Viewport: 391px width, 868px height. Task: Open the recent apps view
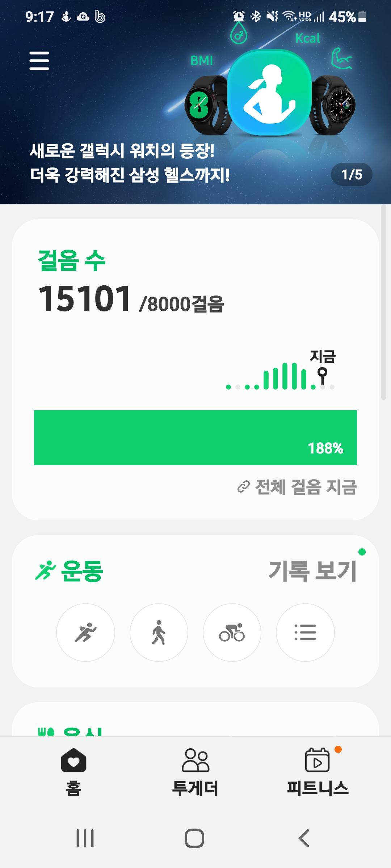(x=85, y=838)
